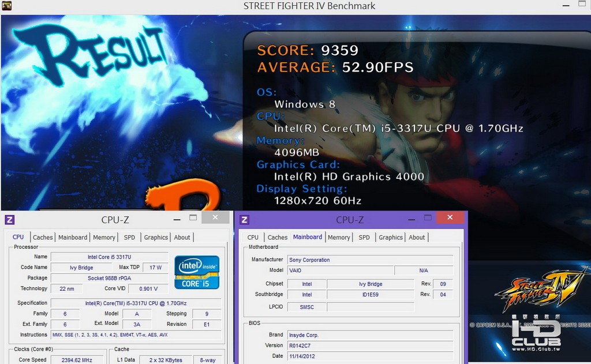Click the 'Intel(R) HD Graphics 4000' text

(x=349, y=177)
